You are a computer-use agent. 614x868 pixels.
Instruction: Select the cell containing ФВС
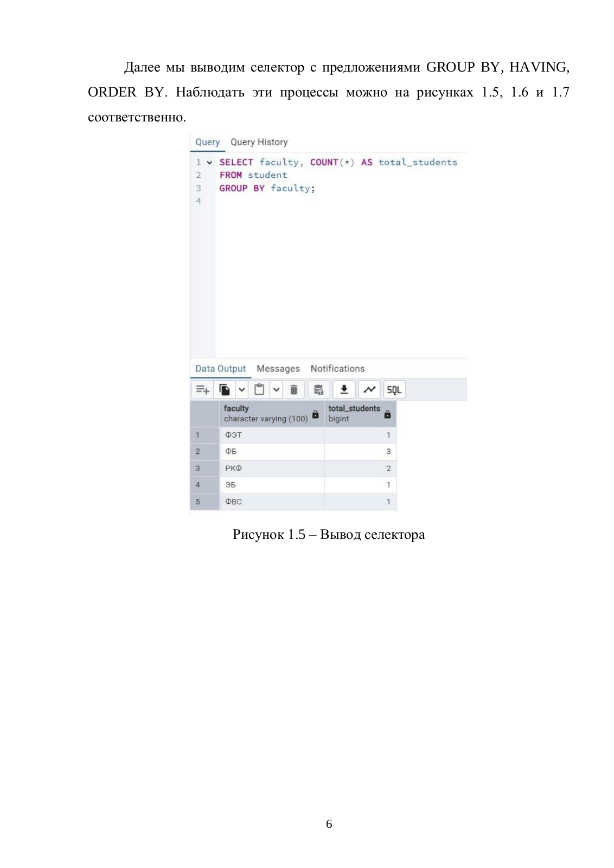tap(272, 501)
